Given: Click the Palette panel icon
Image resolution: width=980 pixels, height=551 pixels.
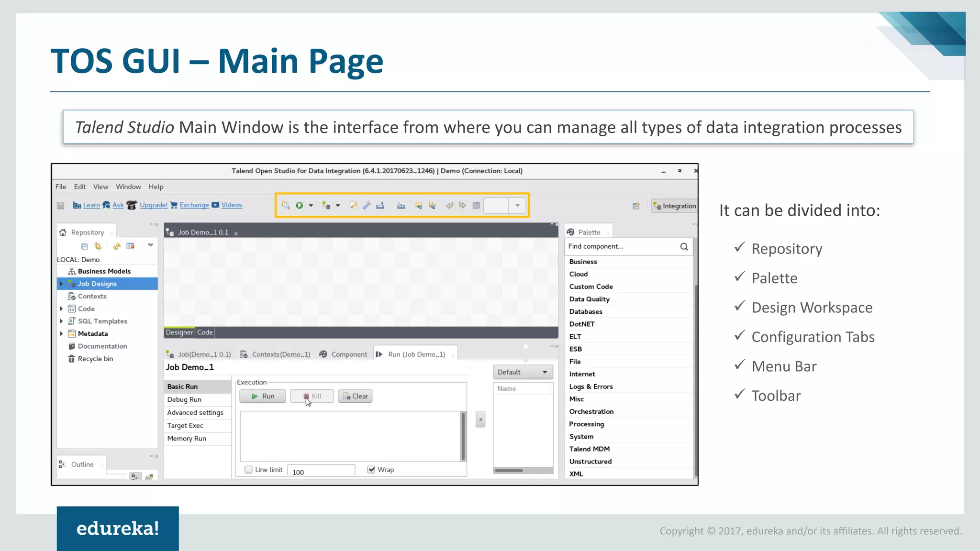Looking at the screenshot, I should point(570,232).
